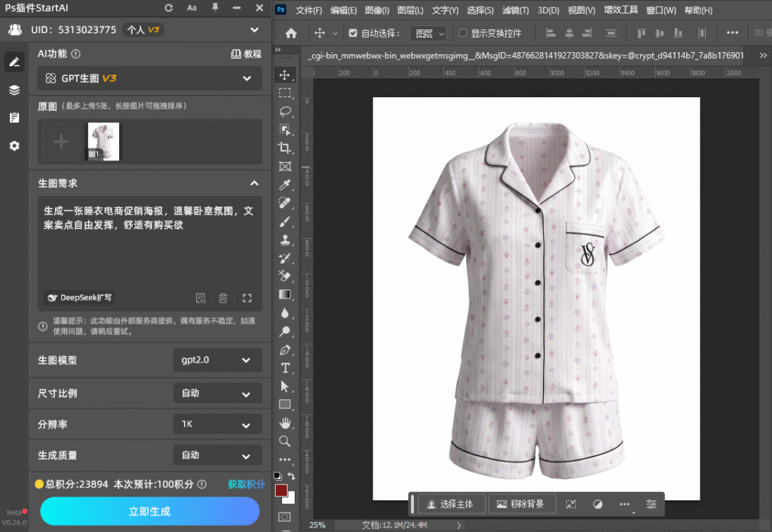
Task: Open the foreground color swatch picker
Action: tap(281, 490)
